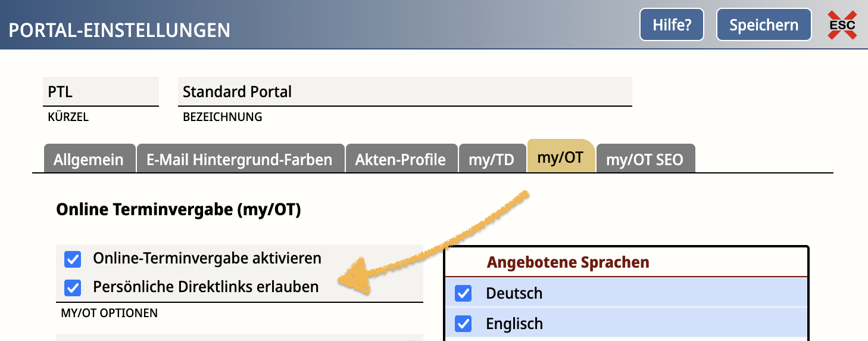
Task: Toggle the Englisch language checkbox
Action: [463, 324]
